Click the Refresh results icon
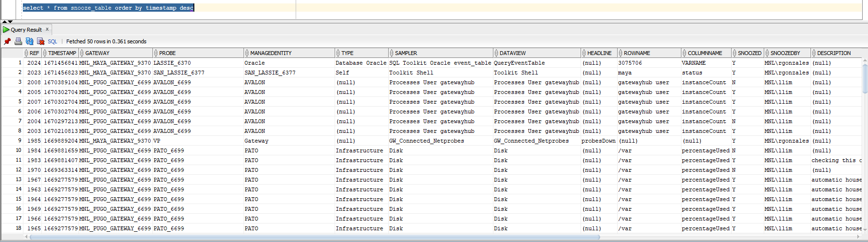The height and width of the screenshot is (242, 868). (x=29, y=41)
